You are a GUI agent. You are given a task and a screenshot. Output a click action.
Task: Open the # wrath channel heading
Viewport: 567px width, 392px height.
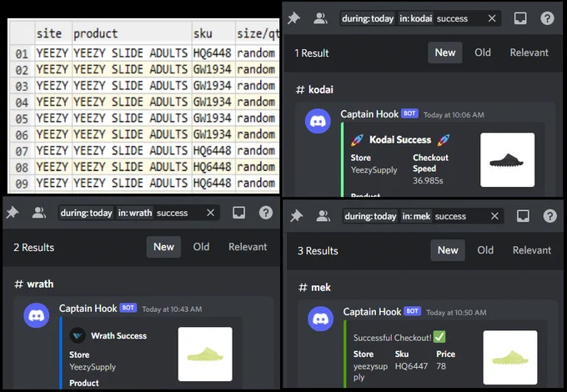pyautogui.click(x=33, y=284)
